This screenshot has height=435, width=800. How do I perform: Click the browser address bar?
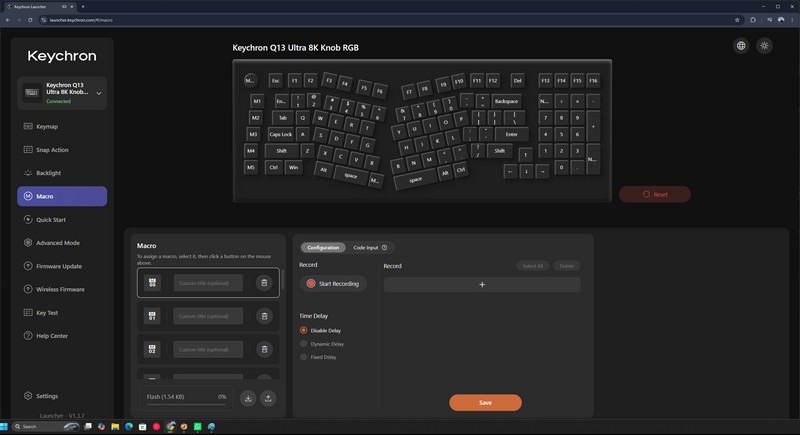point(388,20)
